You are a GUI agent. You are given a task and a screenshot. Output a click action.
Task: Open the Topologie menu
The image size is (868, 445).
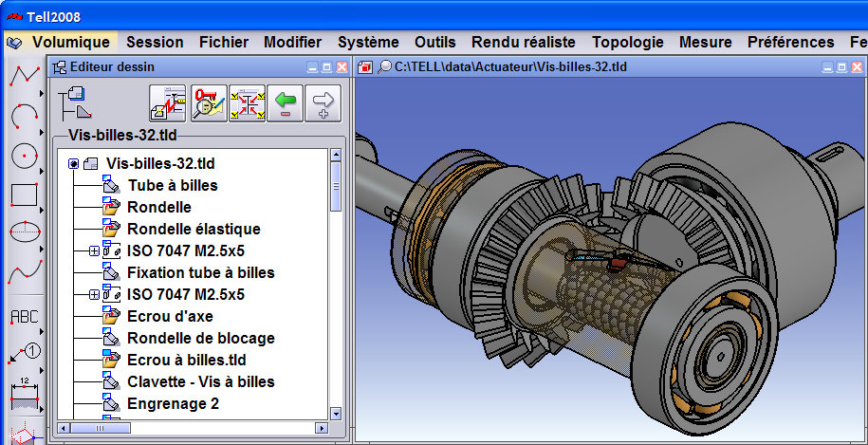pyautogui.click(x=627, y=42)
